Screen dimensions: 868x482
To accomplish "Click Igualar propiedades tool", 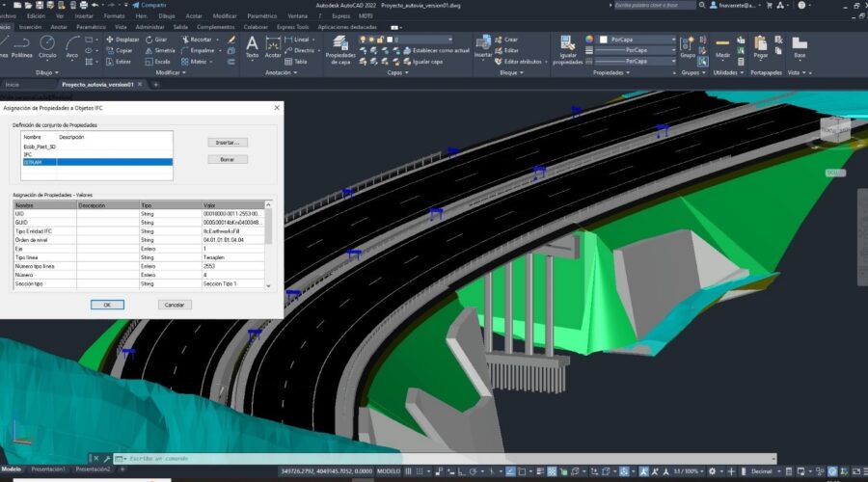I will [x=567, y=50].
